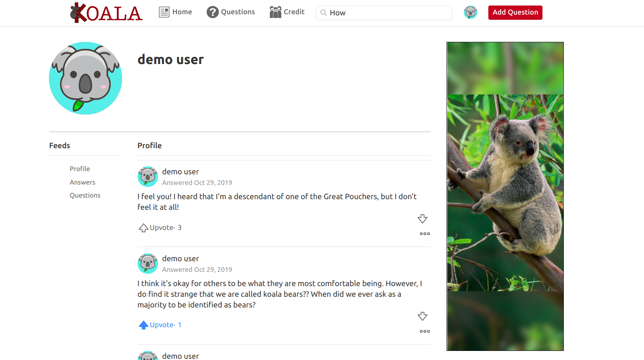Click the demo user page heading

171,59
